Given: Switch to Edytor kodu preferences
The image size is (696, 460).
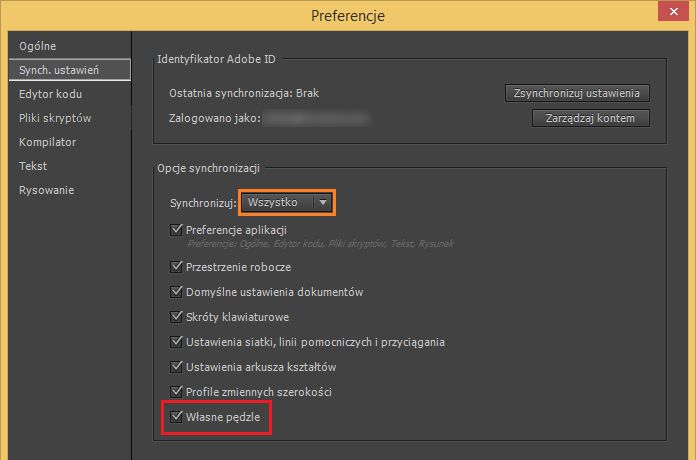Looking at the screenshot, I should (x=50, y=94).
